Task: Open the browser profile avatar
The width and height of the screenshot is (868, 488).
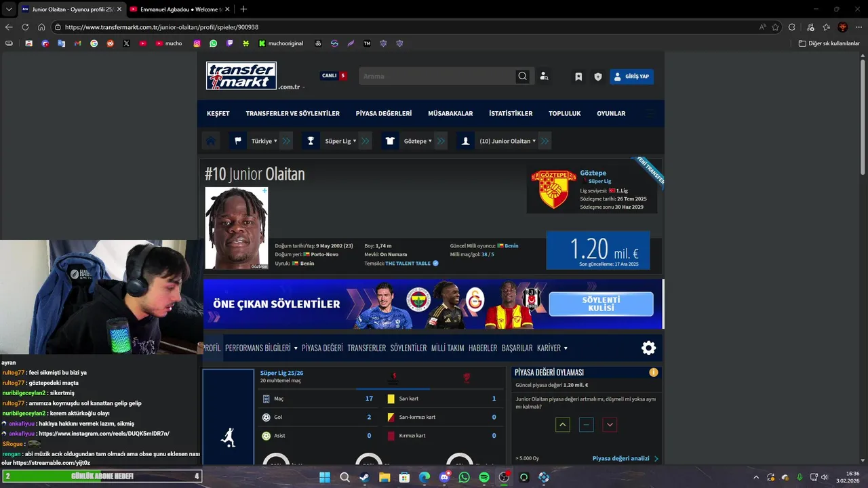Action: click(x=843, y=27)
